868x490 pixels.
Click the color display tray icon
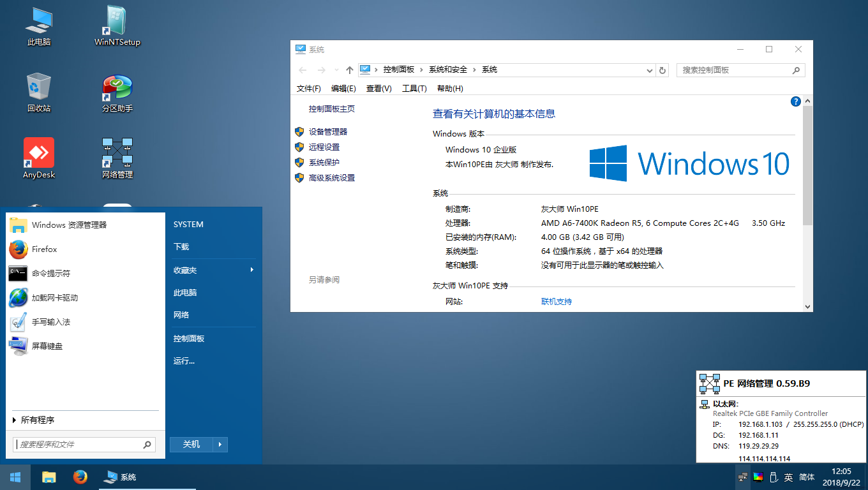pyautogui.click(x=758, y=477)
